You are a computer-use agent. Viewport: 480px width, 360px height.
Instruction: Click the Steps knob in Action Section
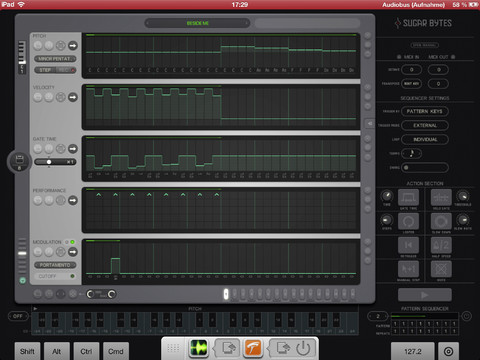pyautogui.click(x=387, y=220)
